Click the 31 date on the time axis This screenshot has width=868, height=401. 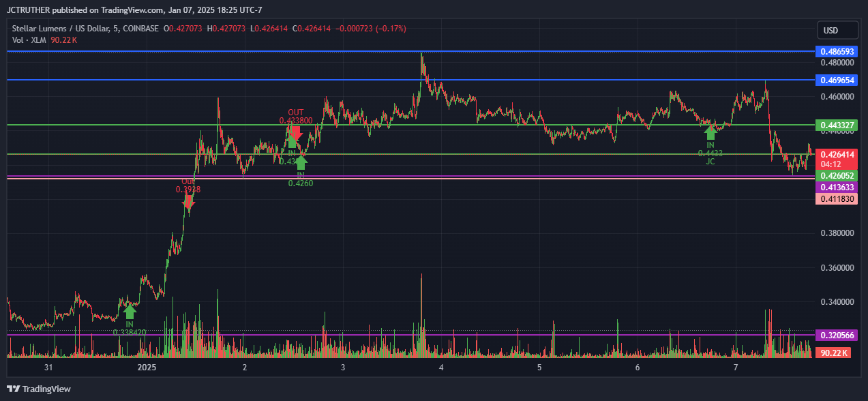[x=48, y=368]
